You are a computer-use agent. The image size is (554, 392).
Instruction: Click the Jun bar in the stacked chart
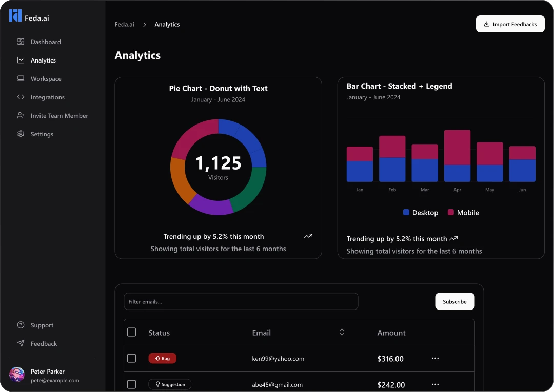click(x=522, y=163)
